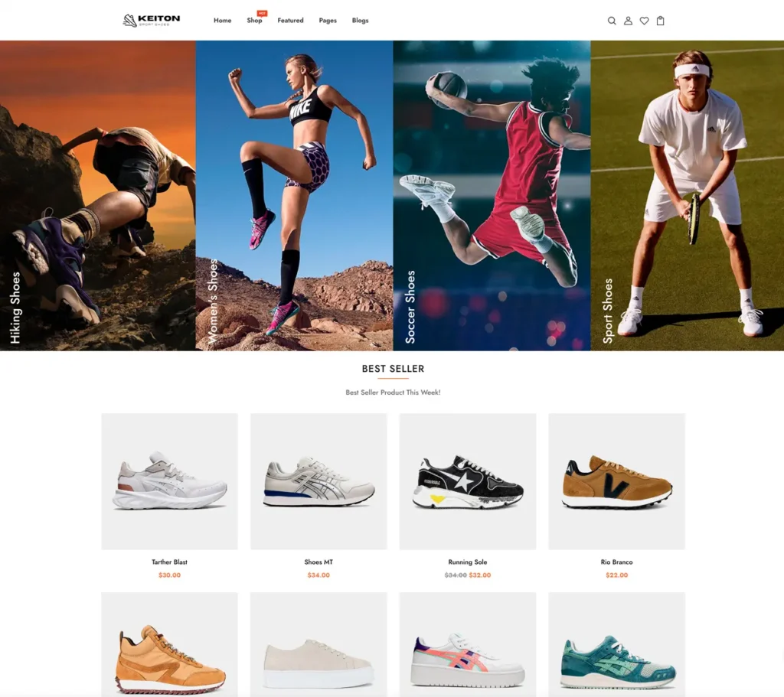Expand the Blogs navigation menu
Screen dimensions: 784x697
(x=360, y=21)
